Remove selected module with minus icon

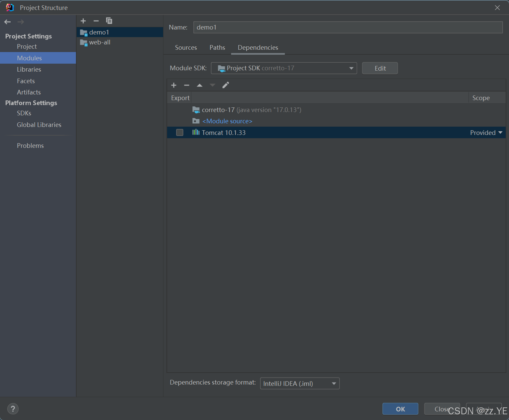click(x=96, y=21)
